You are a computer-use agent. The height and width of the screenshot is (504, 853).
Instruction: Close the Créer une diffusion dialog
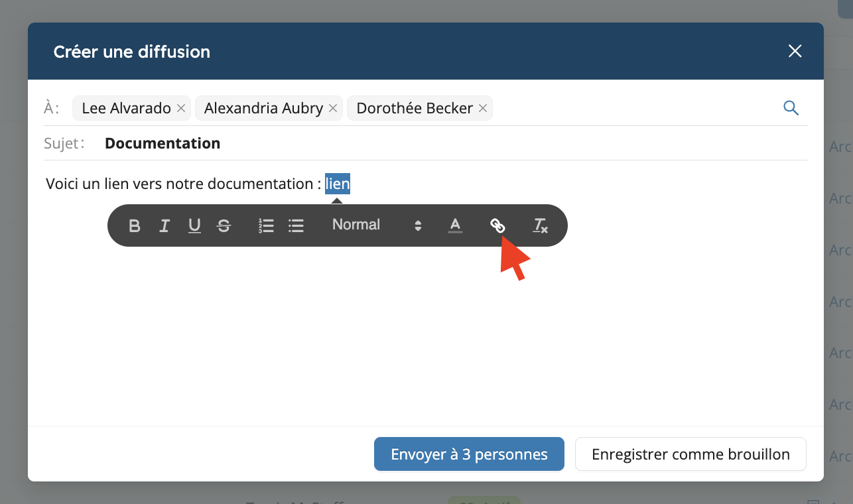point(795,52)
